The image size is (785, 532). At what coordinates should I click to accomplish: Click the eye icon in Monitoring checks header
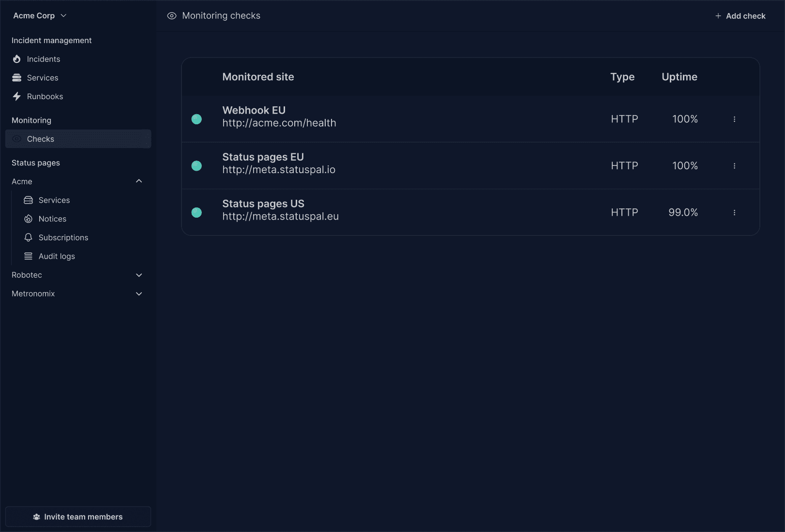(171, 16)
